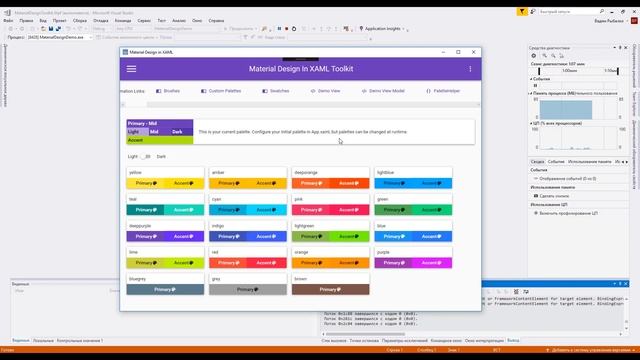This screenshot has width=640, height=360.
Task: Set grey as Primary color
Action: click(248, 289)
